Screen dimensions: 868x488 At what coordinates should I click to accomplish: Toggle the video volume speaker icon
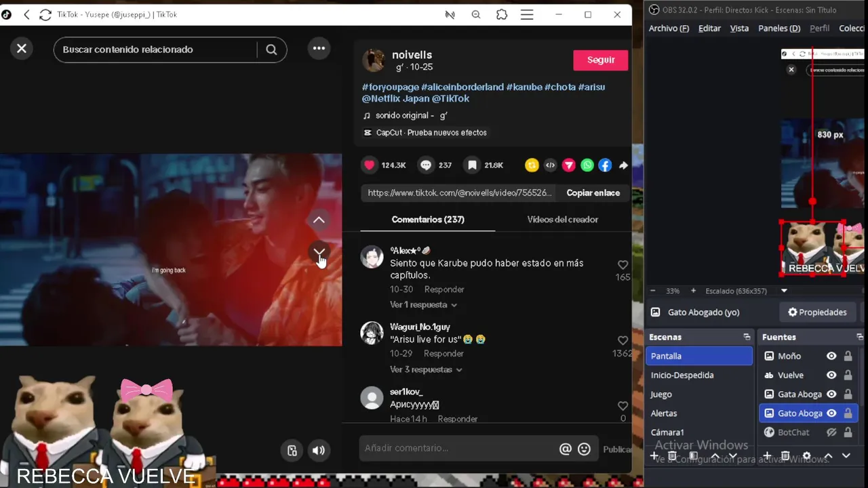[x=318, y=451]
